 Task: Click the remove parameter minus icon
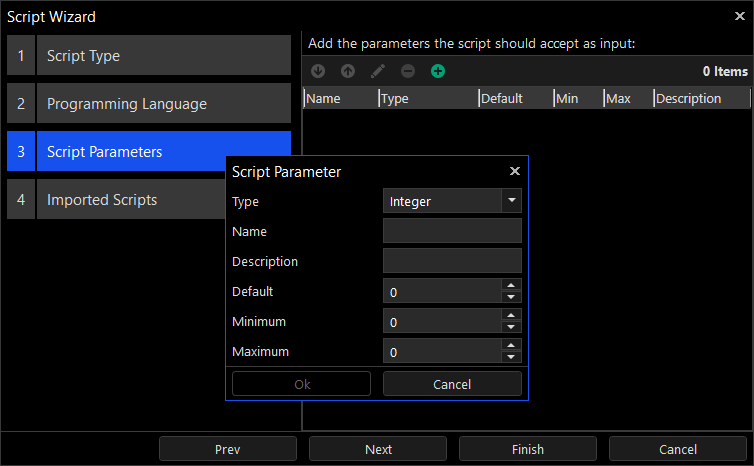click(408, 71)
